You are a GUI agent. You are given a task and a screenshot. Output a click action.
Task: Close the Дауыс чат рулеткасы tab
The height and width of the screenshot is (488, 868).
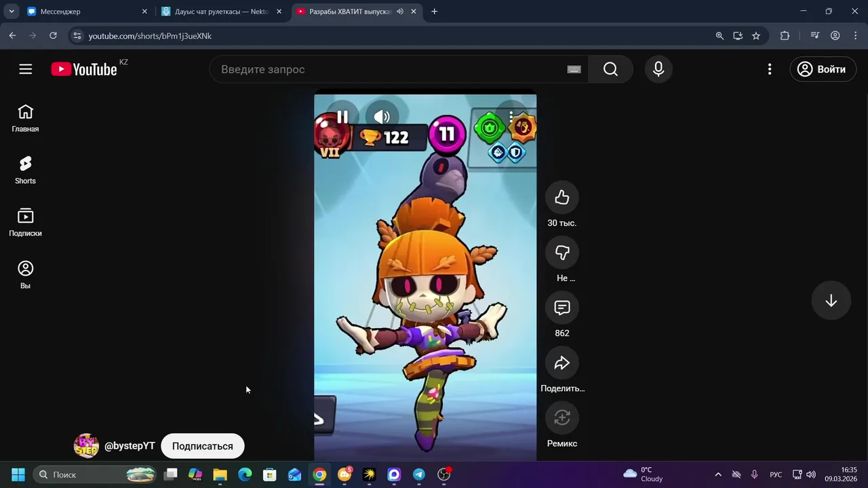pos(279,12)
